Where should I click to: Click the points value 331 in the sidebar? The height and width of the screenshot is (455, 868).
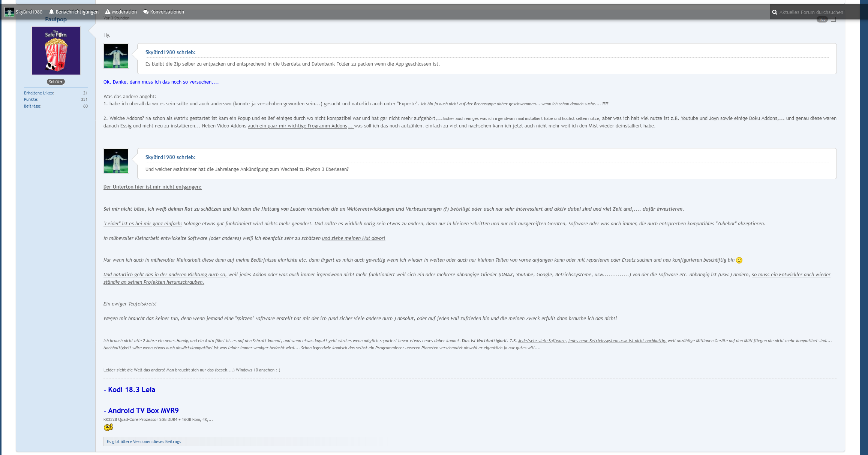point(84,100)
